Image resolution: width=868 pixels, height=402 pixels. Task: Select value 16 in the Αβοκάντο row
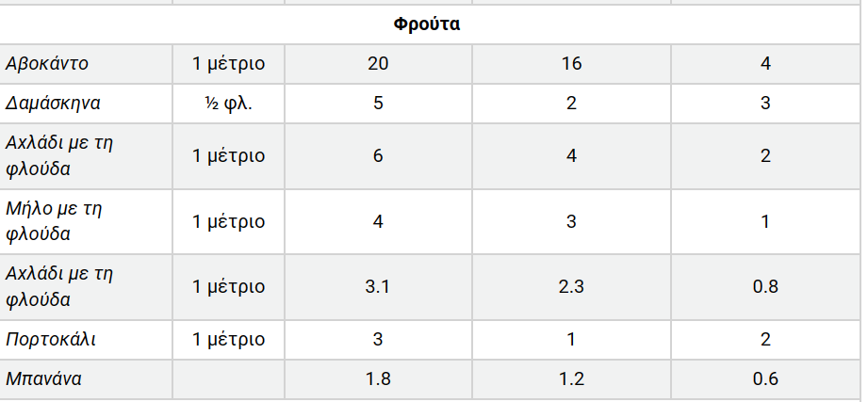click(x=571, y=64)
